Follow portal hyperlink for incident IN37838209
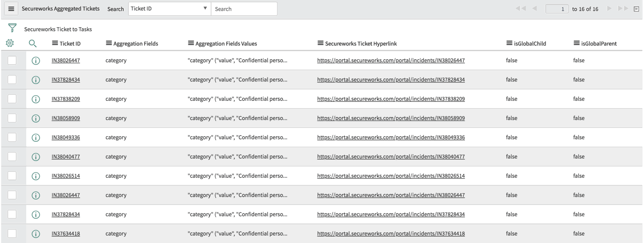644x243 pixels. (x=391, y=99)
